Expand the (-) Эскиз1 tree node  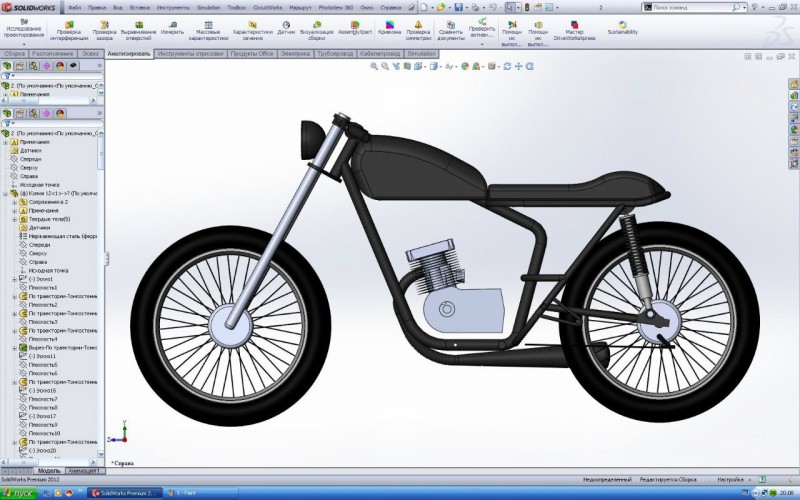(x=15, y=279)
